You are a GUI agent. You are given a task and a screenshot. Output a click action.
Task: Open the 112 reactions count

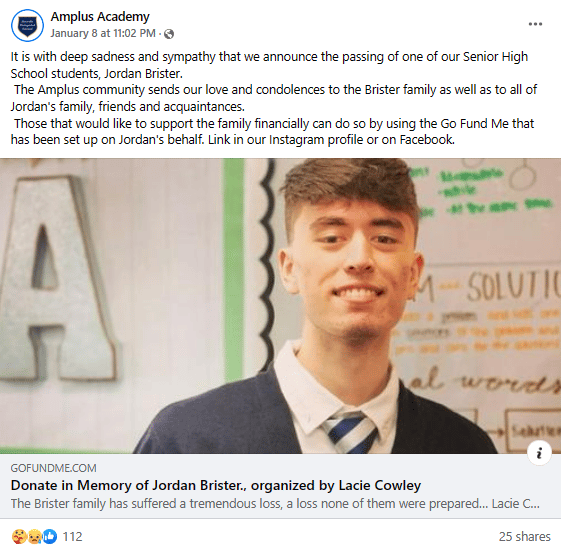click(x=73, y=537)
